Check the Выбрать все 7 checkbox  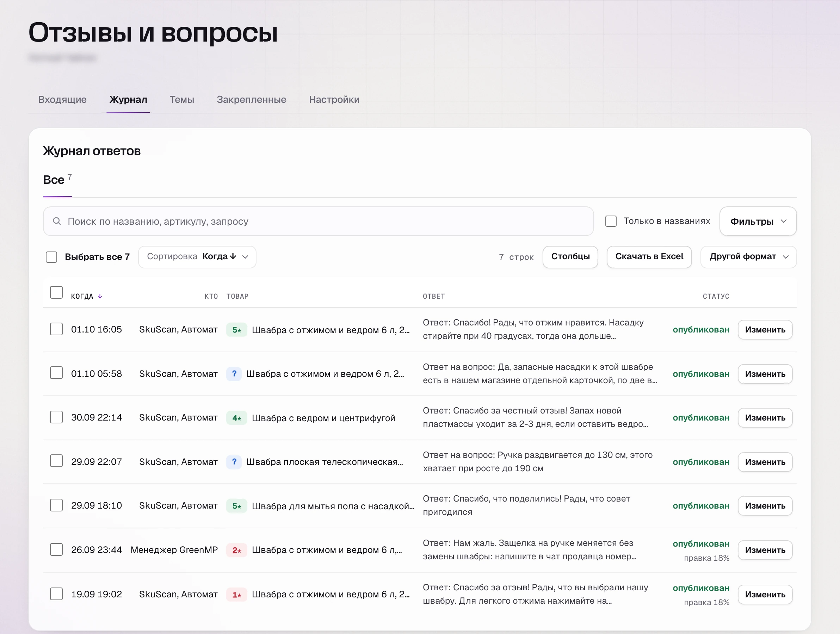[x=51, y=257]
